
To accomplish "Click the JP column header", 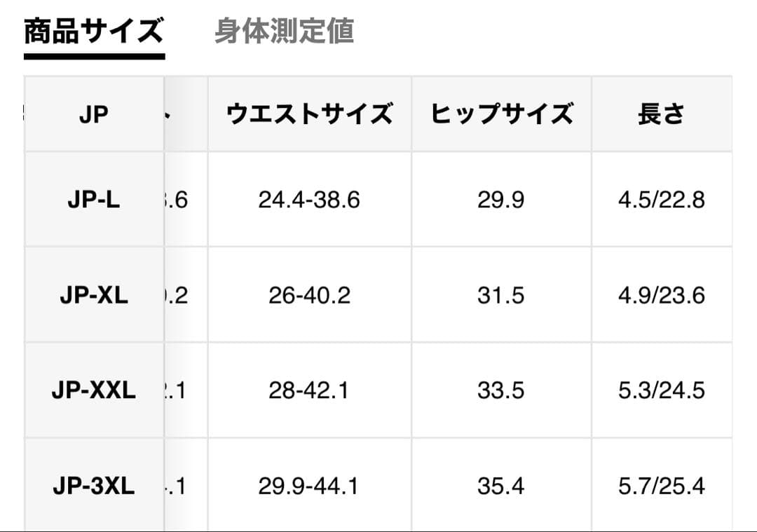I will click(x=94, y=114).
